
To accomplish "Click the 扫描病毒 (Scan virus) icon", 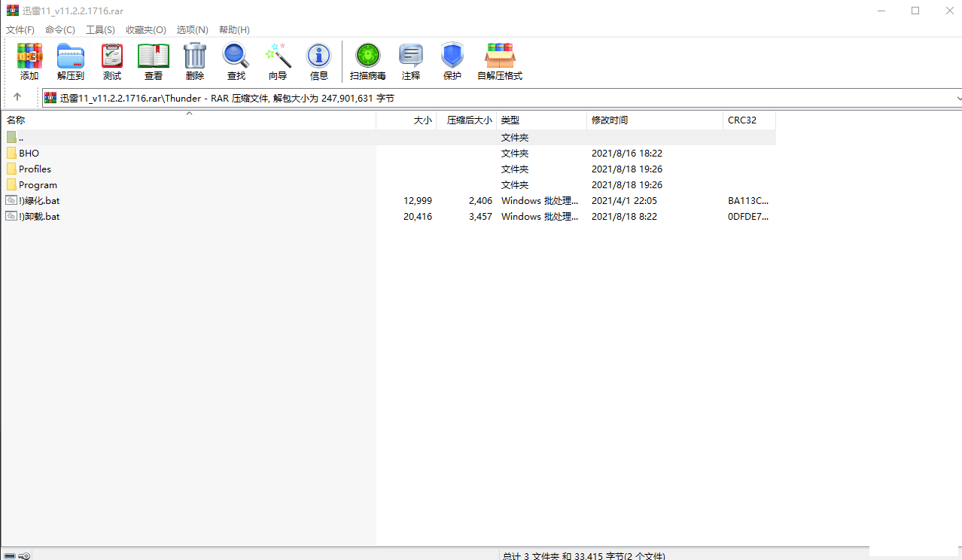I will [x=368, y=56].
